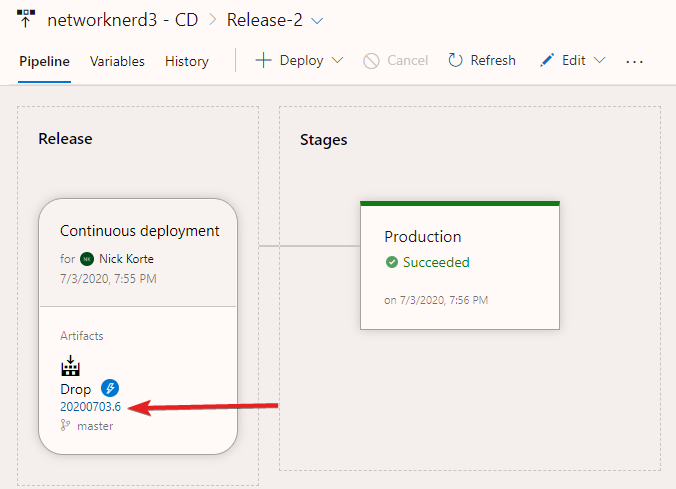Open the networknerd3 - CD breadcrumb link

click(x=122, y=20)
